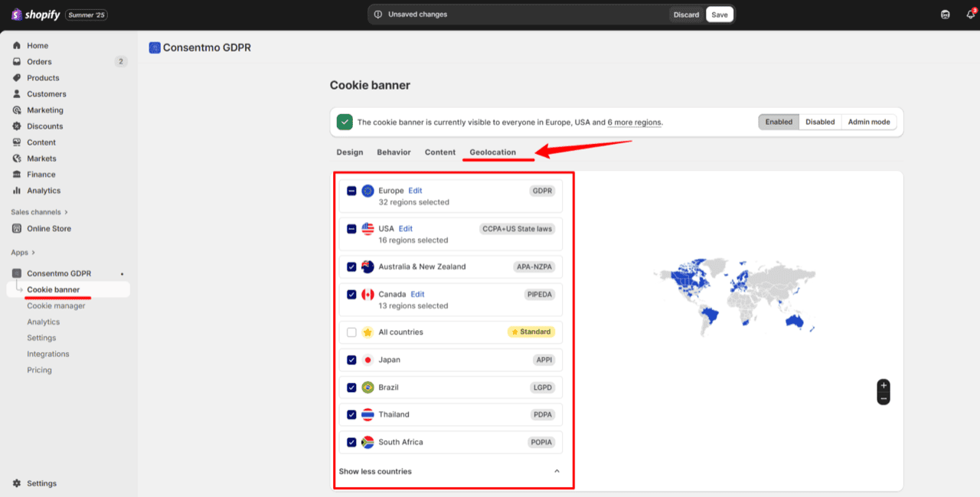Collapse list with Show less countries chevron
This screenshot has height=497, width=980.
pyautogui.click(x=557, y=471)
